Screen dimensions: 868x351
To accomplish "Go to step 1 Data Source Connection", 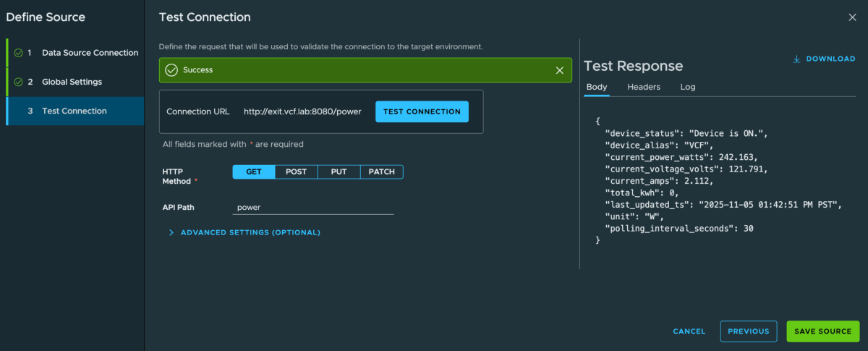I will [x=90, y=53].
